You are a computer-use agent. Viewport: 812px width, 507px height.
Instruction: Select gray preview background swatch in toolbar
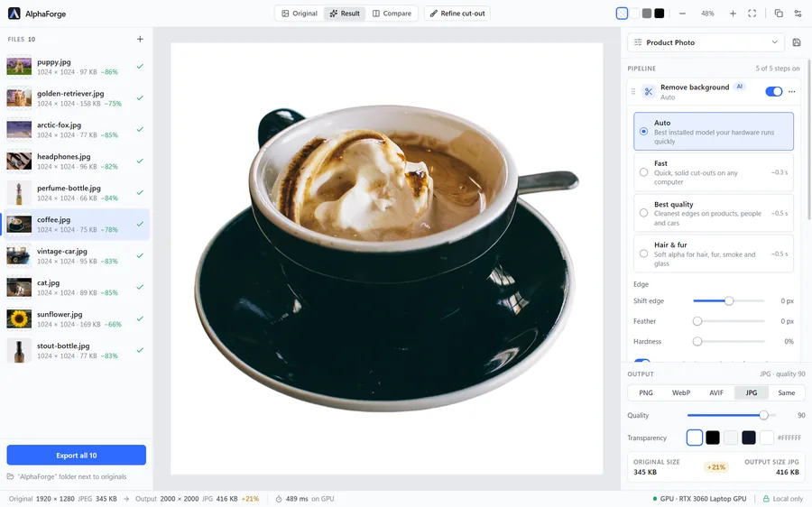click(647, 14)
